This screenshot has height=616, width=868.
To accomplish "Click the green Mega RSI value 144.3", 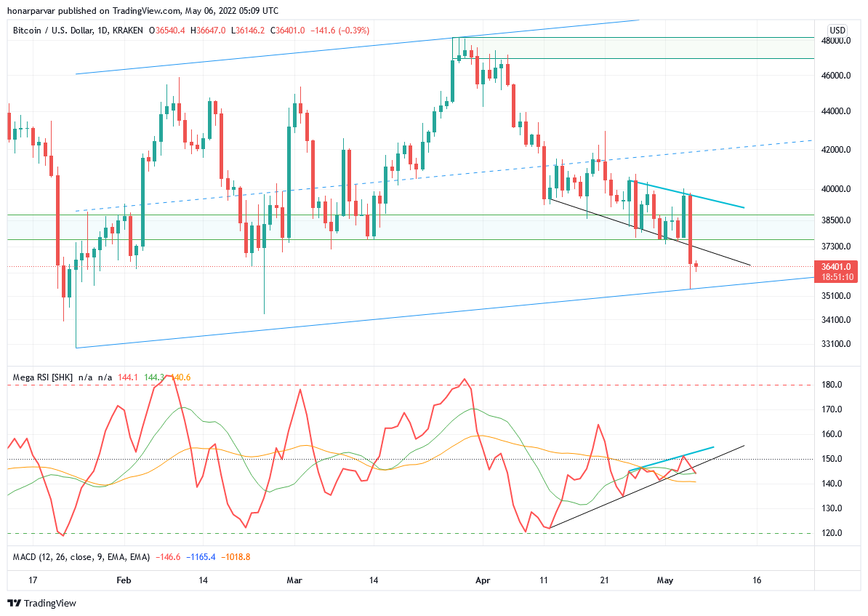I will [154, 377].
